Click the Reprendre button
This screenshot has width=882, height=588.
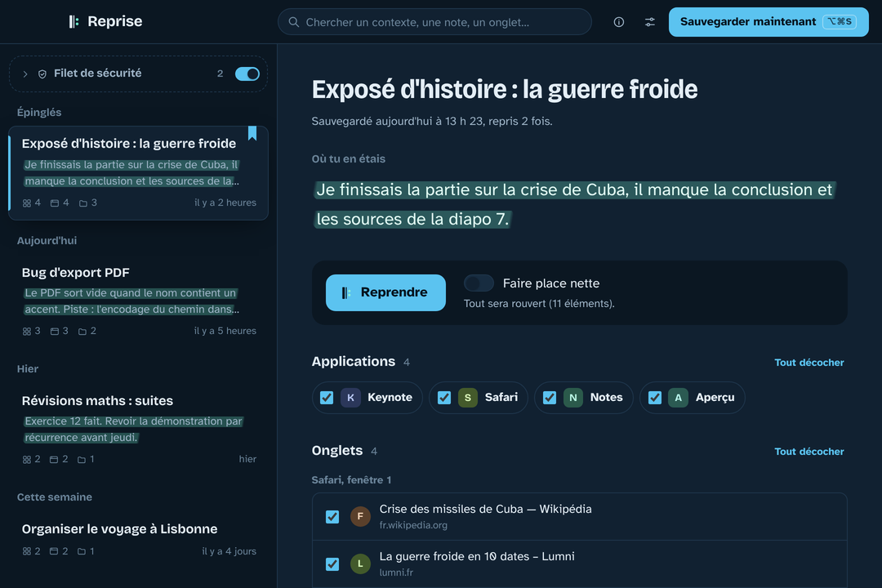(x=385, y=292)
